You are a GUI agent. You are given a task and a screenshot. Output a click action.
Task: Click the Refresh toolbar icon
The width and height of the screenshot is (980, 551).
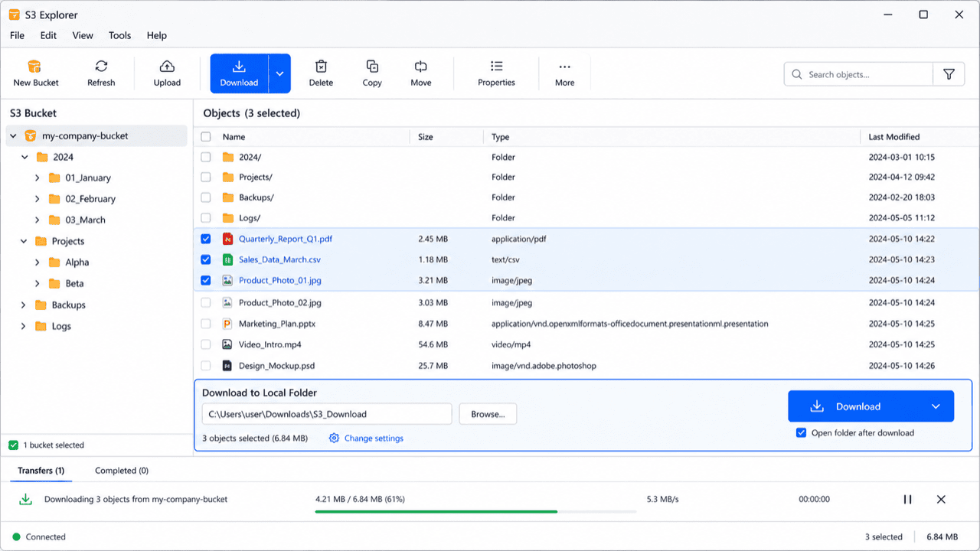tap(101, 67)
